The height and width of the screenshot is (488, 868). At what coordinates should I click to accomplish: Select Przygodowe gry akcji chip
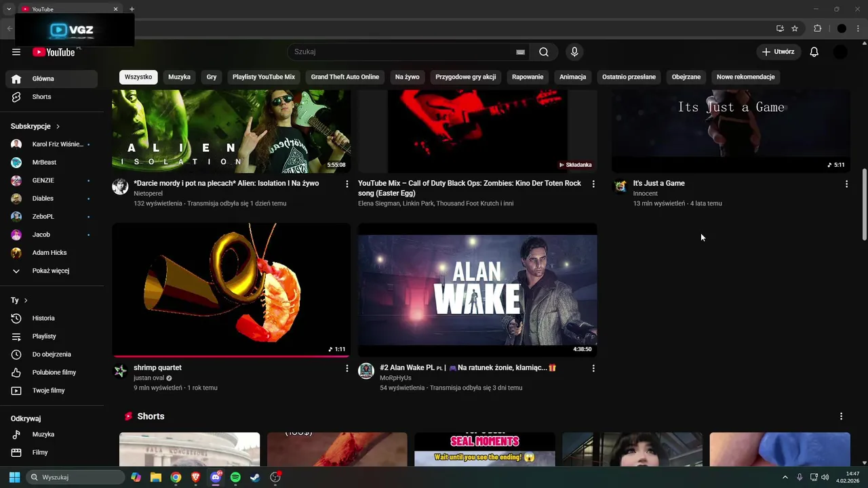466,77
